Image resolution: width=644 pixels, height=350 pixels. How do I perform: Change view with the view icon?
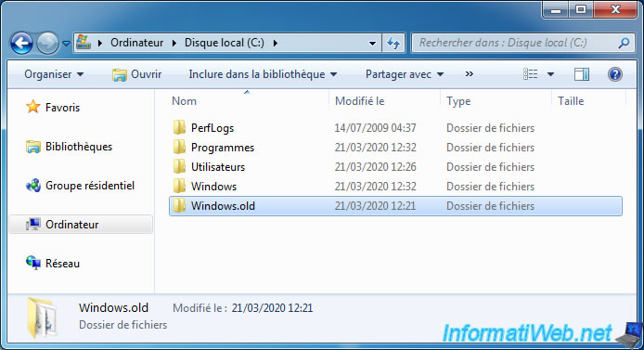click(x=530, y=74)
